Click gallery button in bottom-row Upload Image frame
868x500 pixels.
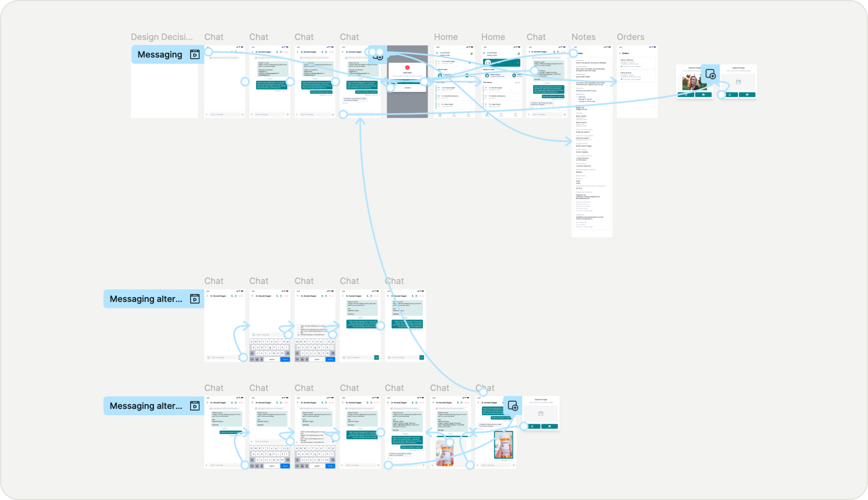pyautogui.click(x=550, y=427)
